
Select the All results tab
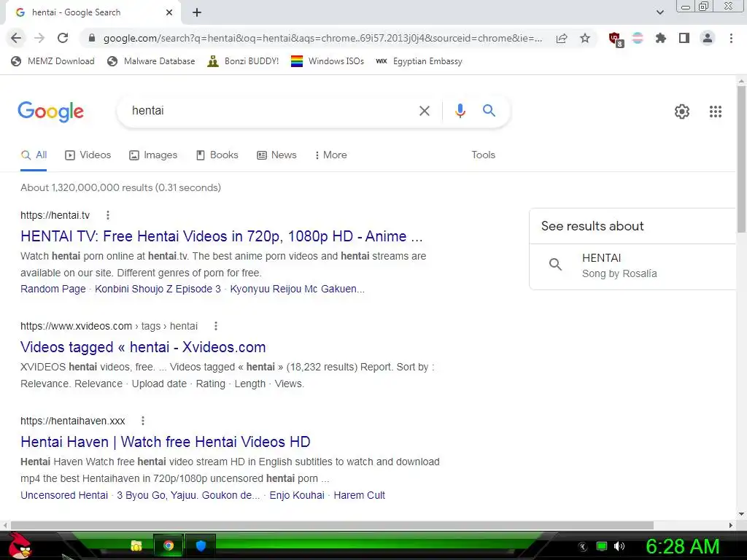click(x=34, y=155)
